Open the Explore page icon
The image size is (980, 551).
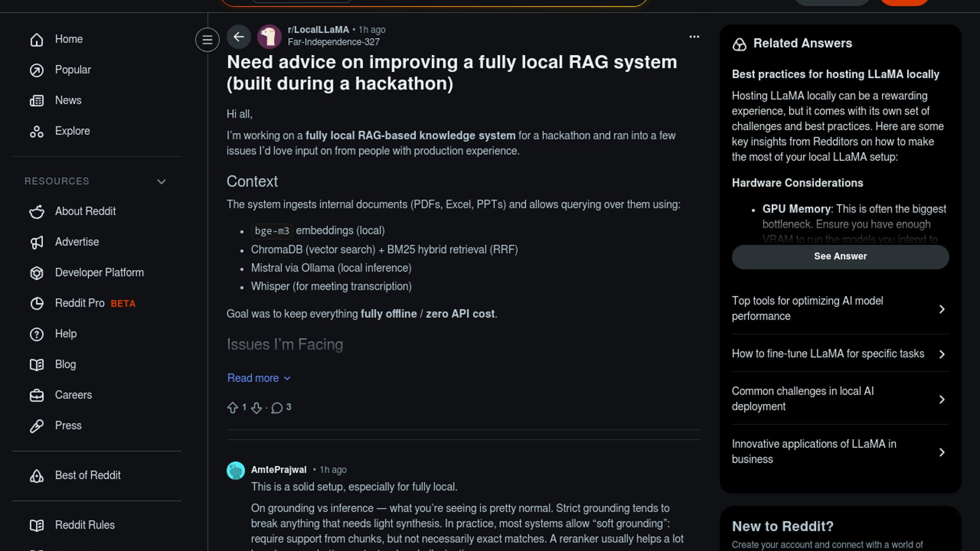pyautogui.click(x=37, y=132)
